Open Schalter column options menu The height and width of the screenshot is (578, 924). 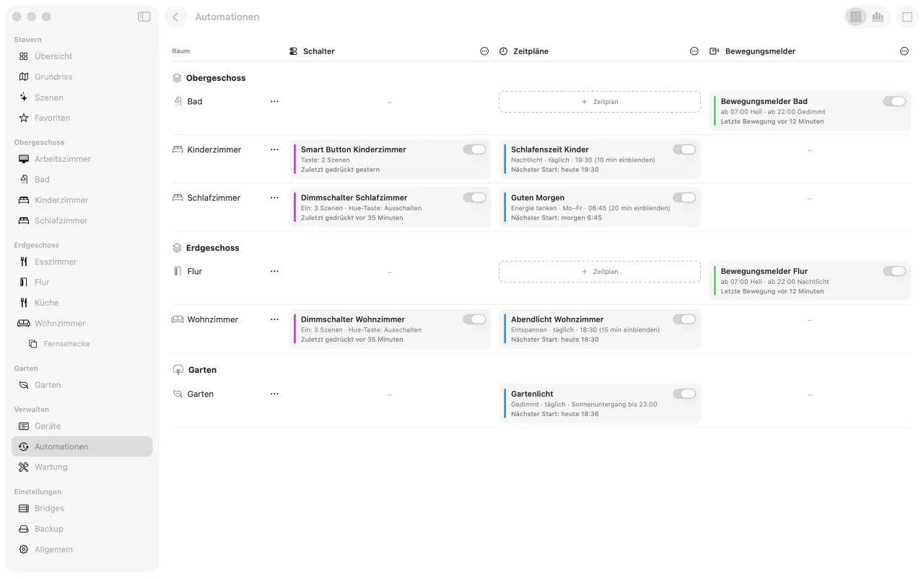point(484,51)
